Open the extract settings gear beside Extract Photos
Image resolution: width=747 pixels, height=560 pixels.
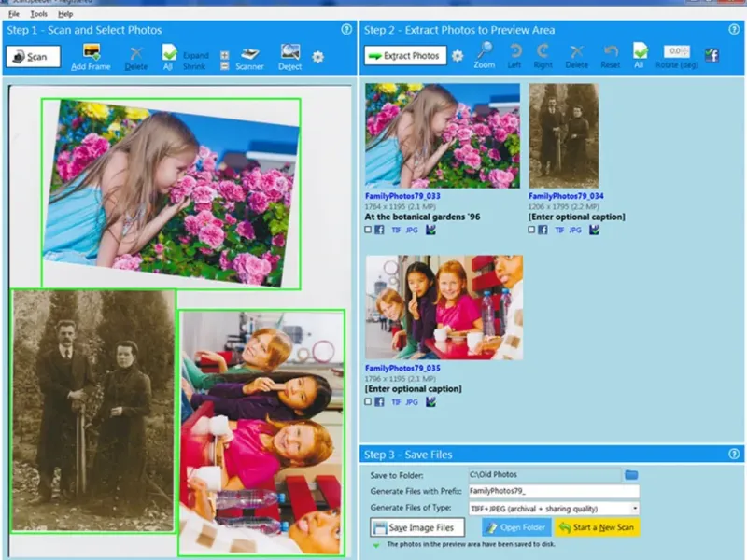tap(458, 56)
